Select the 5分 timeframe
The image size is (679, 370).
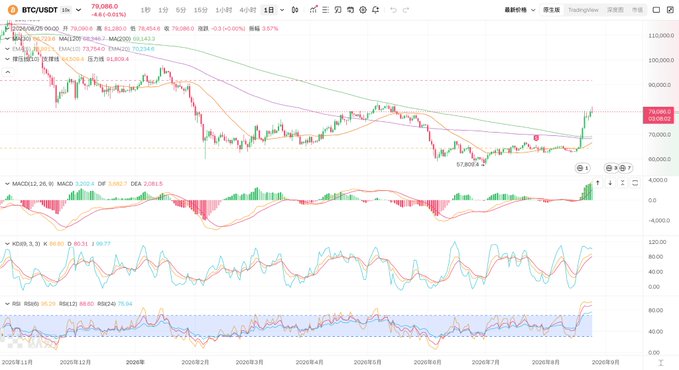click(181, 10)
